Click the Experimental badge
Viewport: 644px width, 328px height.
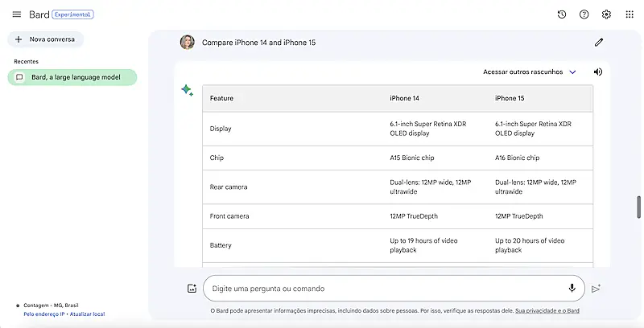(x=72, y=14)
